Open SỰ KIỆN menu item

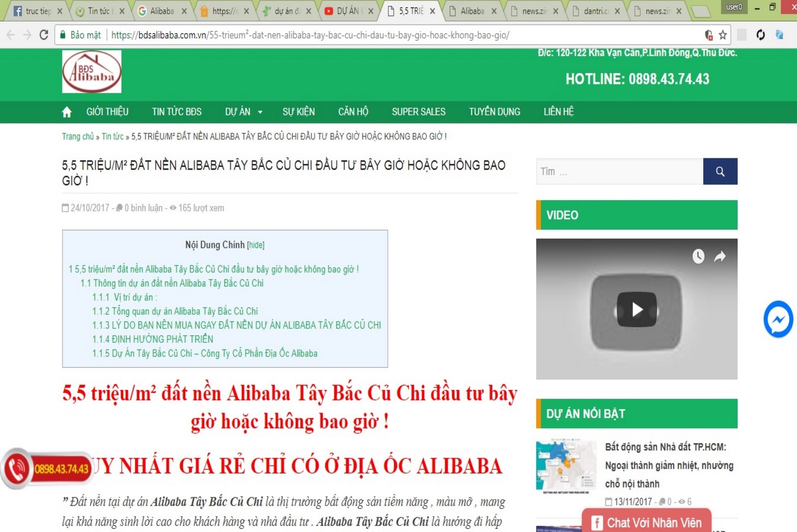299,112
